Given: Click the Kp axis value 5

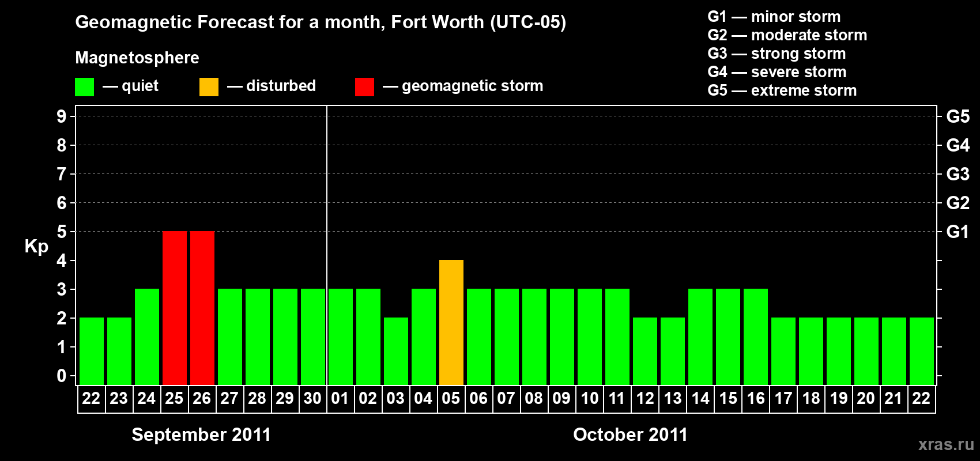Looking at the screenshot, I should coord(62,232).
